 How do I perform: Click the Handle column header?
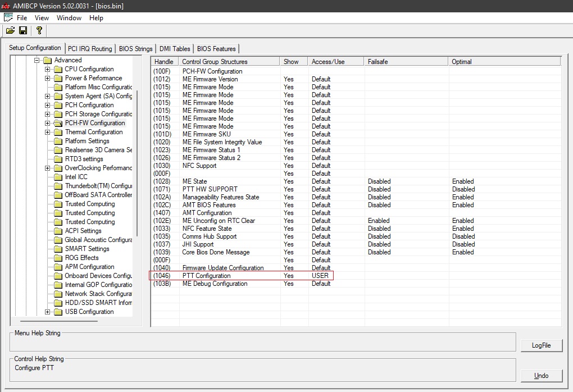[x=165, y=62]
